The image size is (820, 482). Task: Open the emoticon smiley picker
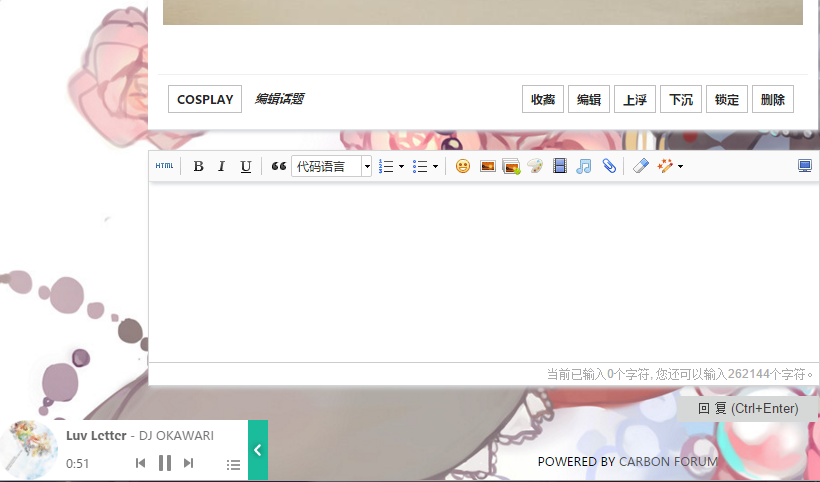[x=463, y=166]
